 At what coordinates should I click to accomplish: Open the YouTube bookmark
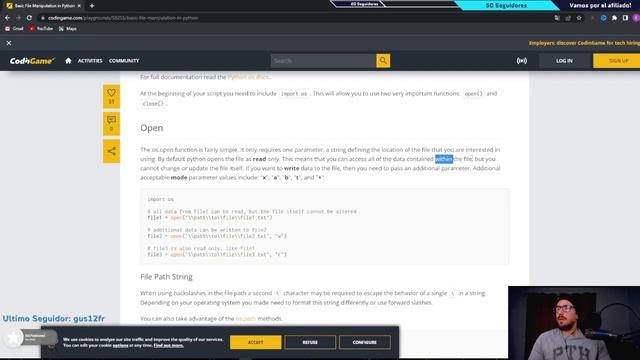[41, 29]
